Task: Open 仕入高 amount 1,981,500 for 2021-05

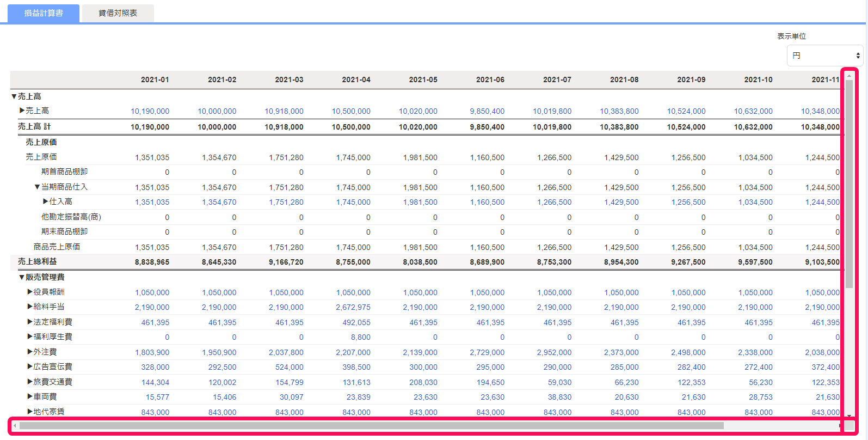Action: click(x=420, y=202)
